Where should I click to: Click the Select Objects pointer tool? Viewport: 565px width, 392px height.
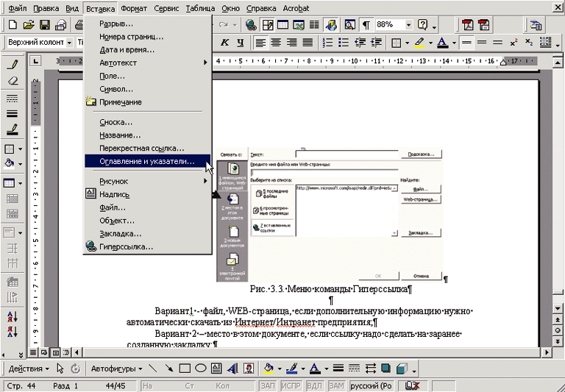click(x=60, y=368)
